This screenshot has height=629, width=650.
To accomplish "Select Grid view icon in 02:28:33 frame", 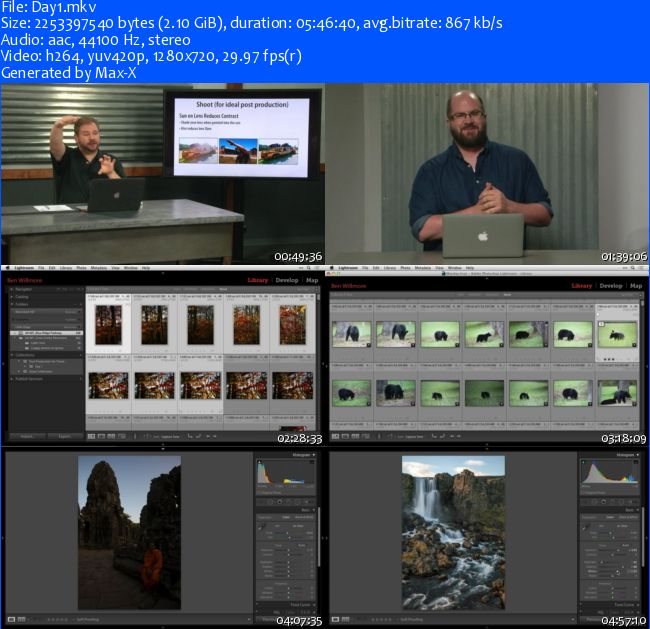I will tap(92, 436).
